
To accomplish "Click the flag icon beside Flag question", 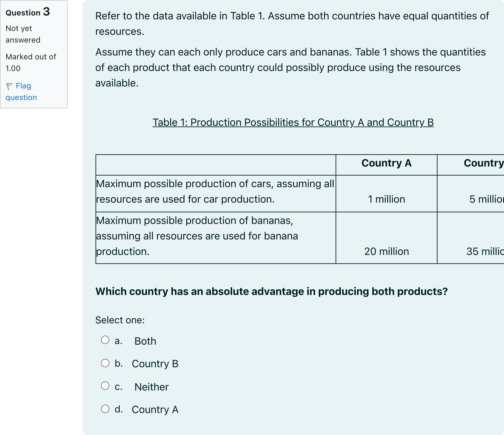I will (9, 86).
